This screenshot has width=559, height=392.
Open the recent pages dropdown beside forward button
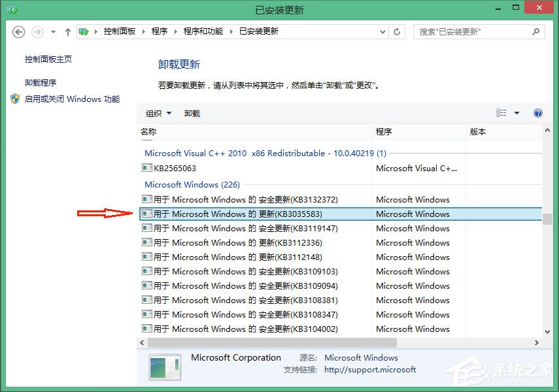(x=52, y=31)
